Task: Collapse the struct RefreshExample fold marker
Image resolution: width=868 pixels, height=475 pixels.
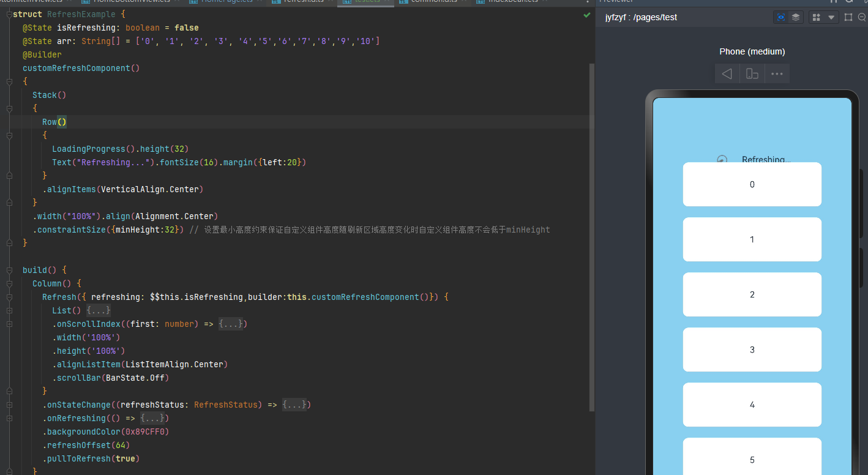Action: (x=9, y=14)
